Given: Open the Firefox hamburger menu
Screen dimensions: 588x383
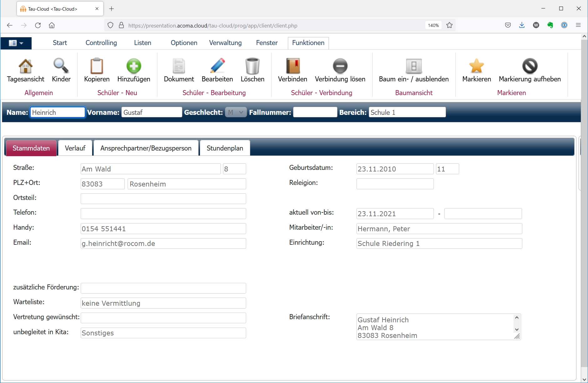Looking at the screenshot, I should (578, 25).
